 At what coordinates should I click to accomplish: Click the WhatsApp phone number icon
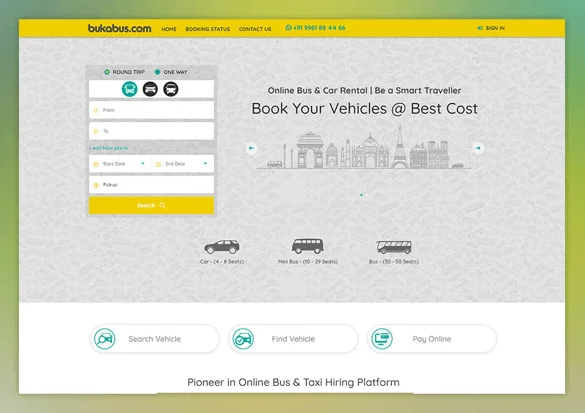(288, 28)
